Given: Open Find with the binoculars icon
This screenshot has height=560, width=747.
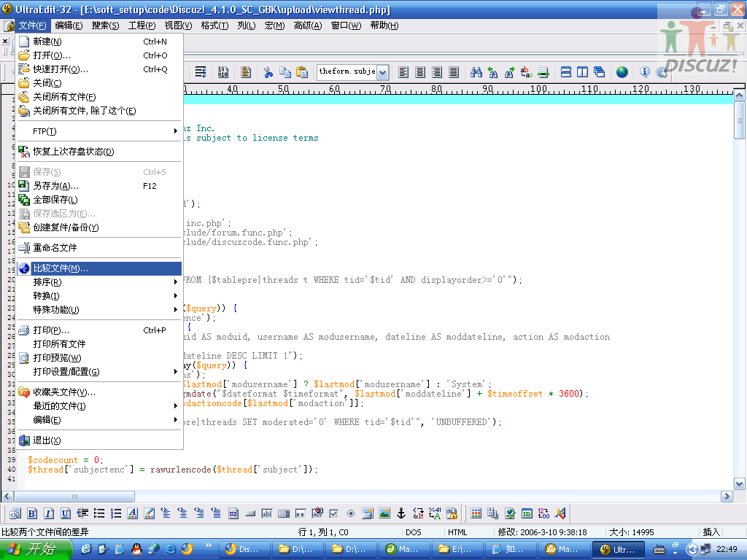Looking at the screenshot, I should 476,72.
